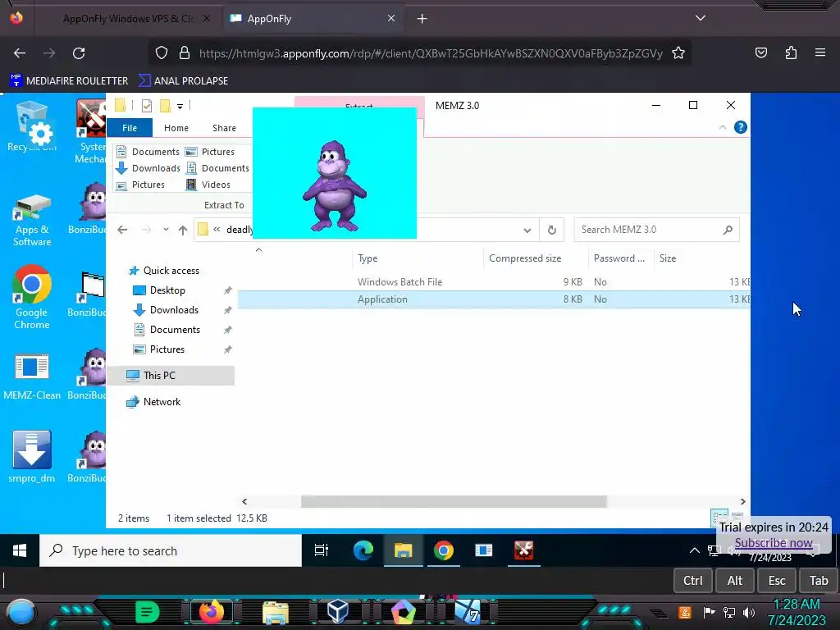Send the on-screen Tab key
This screenshot has width=840, height=630.
tap(819, 581)
